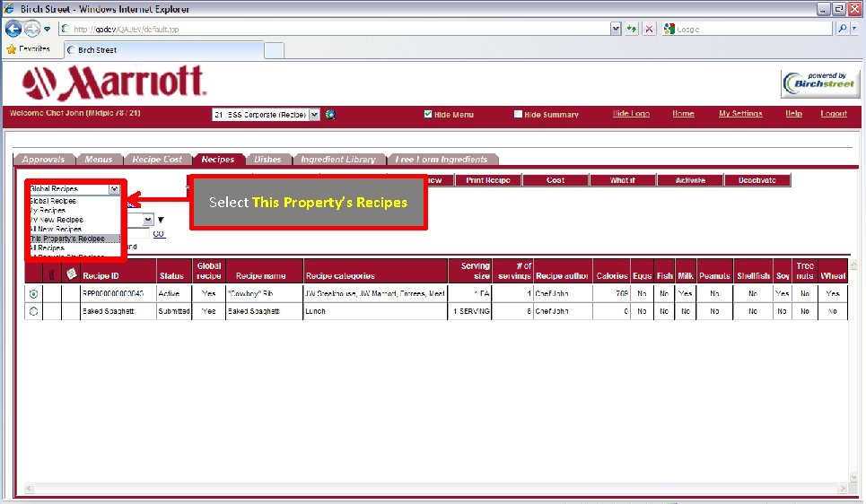Screen dimensions: 866x504
Task: Switch to the Dishes tab
Action: (x=267, y=159)
